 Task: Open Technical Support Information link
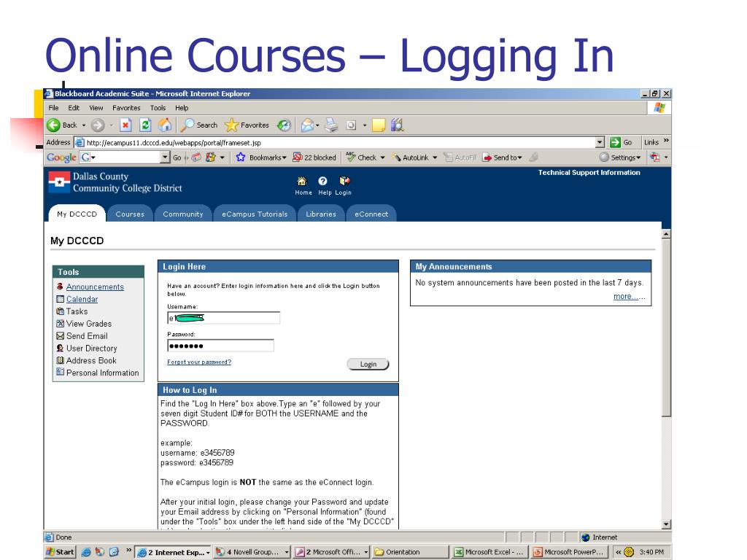tap(589, 172)
